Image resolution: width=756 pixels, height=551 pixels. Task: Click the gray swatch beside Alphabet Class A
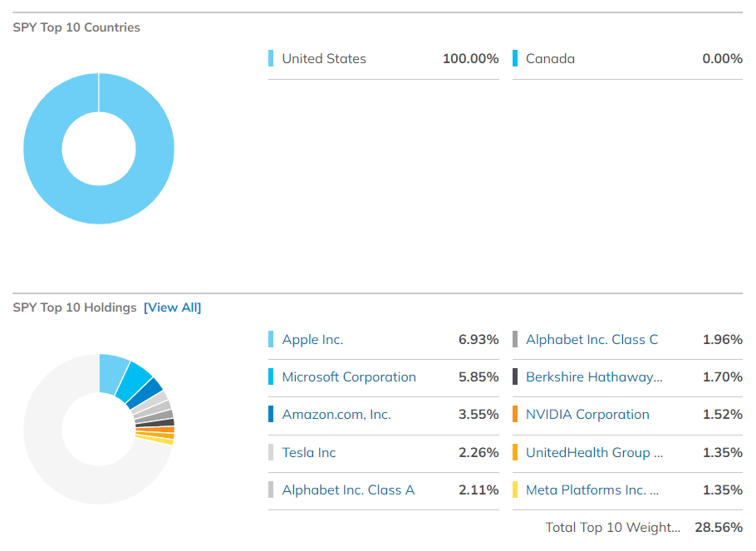[271, 490]
